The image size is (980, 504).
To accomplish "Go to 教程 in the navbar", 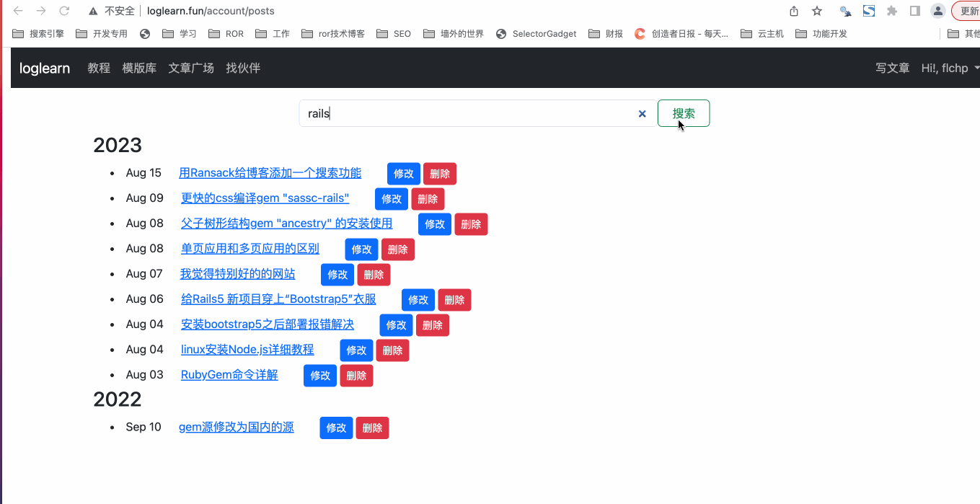I will click(99, 68).
